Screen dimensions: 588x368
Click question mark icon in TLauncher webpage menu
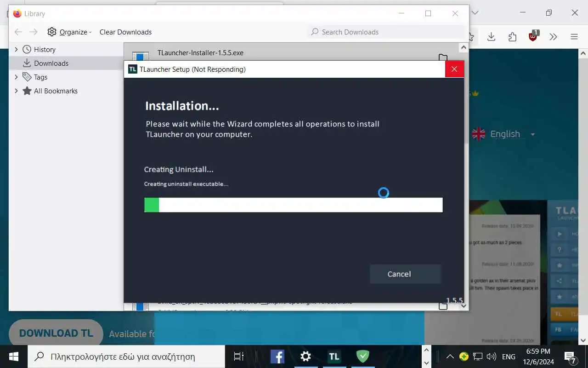560,250
